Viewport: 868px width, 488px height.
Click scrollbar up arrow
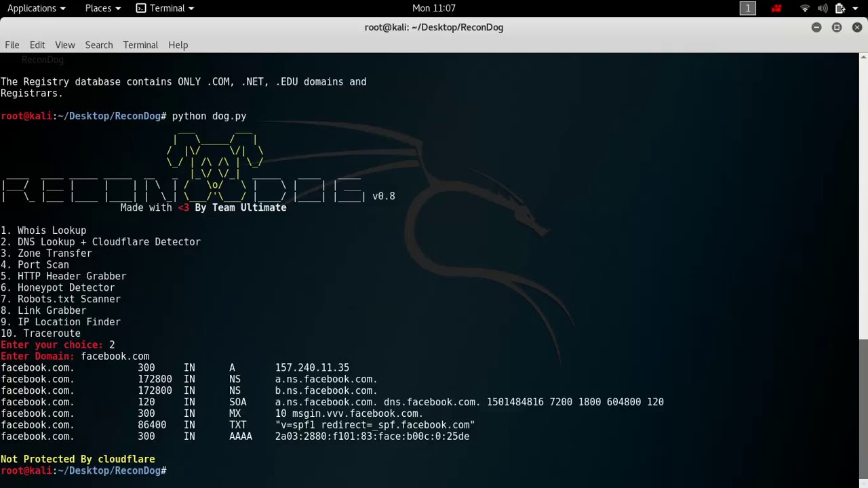tap(863, 58)
